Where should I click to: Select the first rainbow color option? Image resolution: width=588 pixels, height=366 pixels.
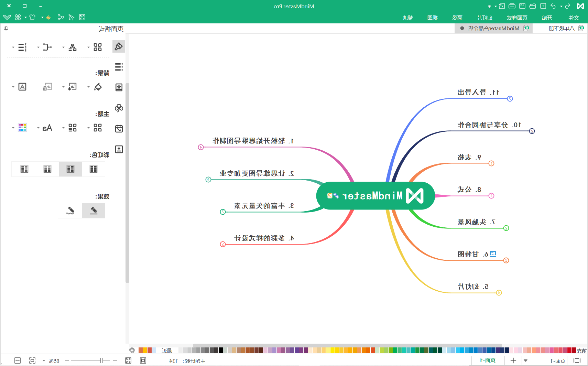point(94,169)
